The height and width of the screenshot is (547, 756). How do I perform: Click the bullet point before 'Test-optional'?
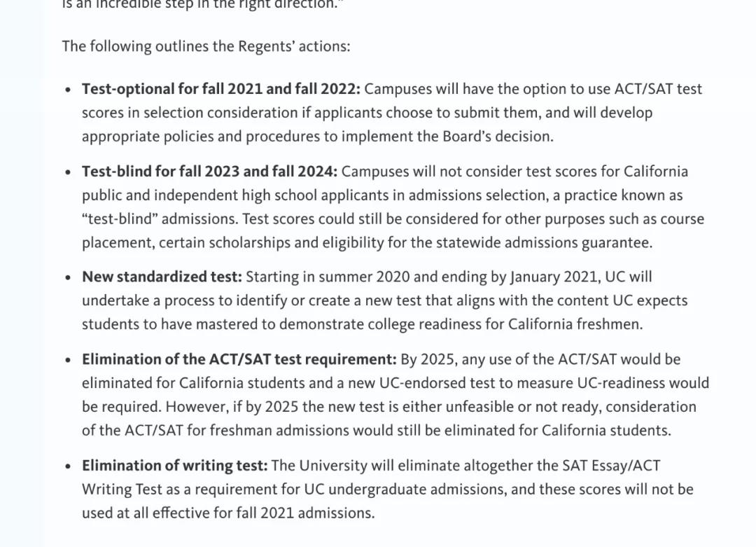tap(68, 90)
